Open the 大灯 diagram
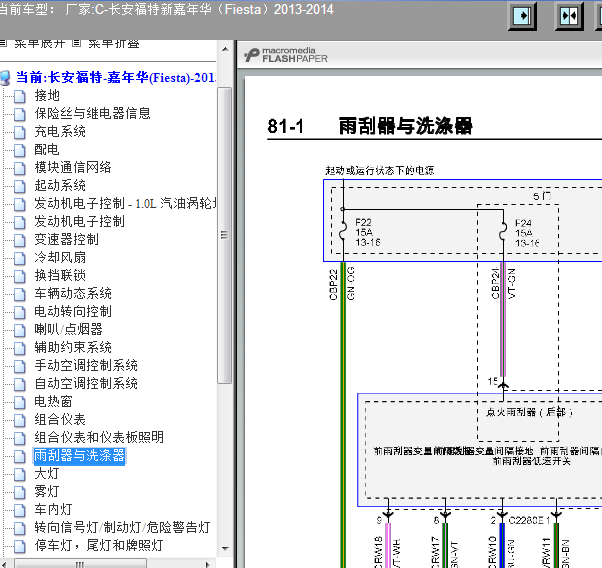The height and width of the screenshot is (568, 602). pos(47,474)
